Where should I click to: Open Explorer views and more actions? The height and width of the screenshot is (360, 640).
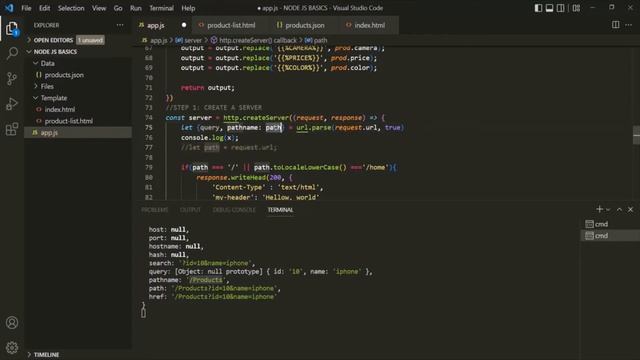click(x=120, y=25)
